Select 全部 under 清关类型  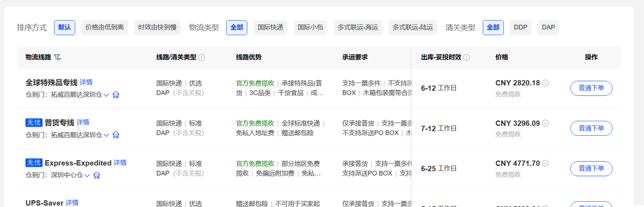pos(493,27)
